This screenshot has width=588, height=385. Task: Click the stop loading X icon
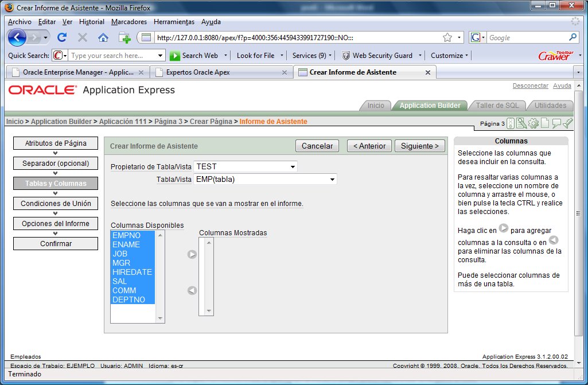tap(83, 37)
